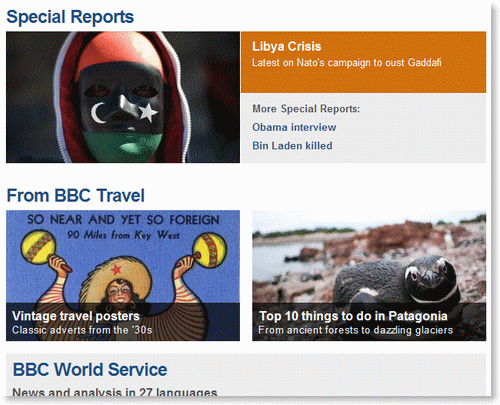
Task: Click the orange Libya Crisis banner panel
Action: coord(363,62)
